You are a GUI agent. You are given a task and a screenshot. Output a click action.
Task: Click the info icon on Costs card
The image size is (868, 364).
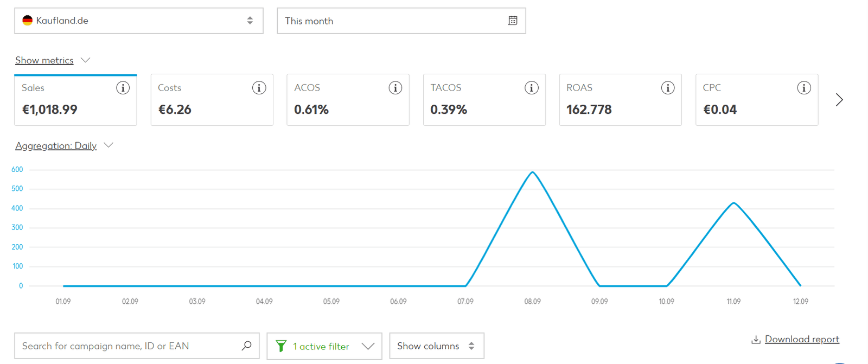(x=259, y=88)
